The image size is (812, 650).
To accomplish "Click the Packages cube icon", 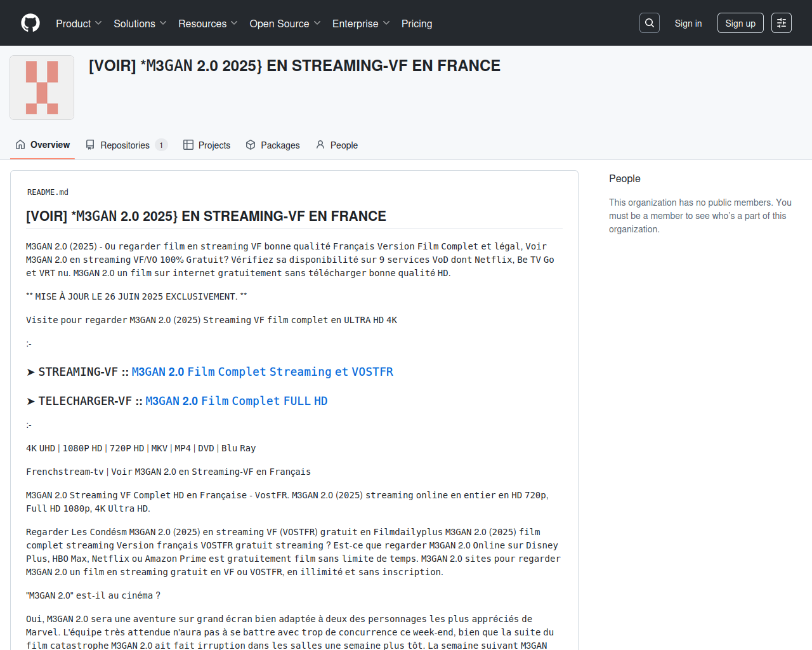I will (251, 145).
